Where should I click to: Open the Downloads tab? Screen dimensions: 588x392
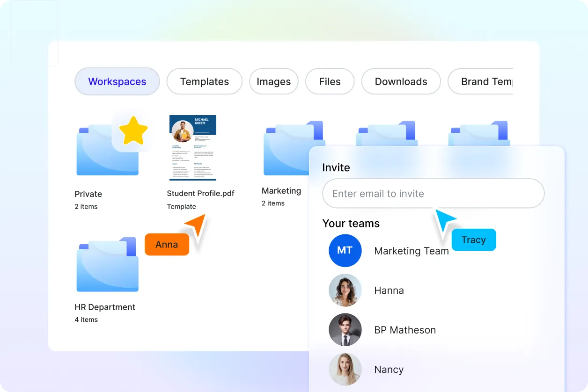(x=401, y=81)
